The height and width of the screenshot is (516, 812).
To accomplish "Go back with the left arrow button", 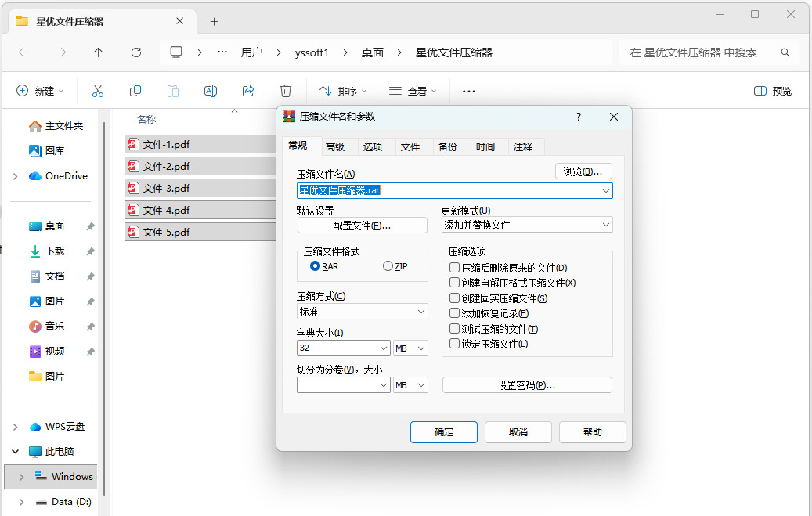I will point(23,52).
